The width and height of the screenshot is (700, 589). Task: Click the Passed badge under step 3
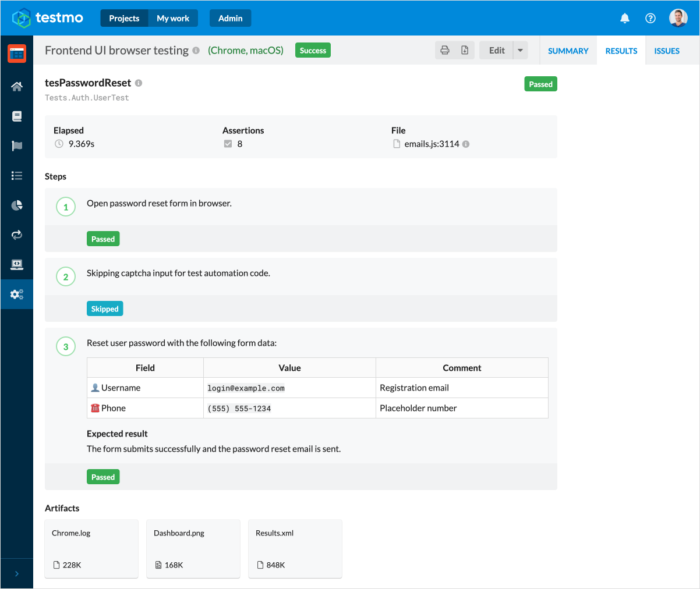[x=103, y=477]
